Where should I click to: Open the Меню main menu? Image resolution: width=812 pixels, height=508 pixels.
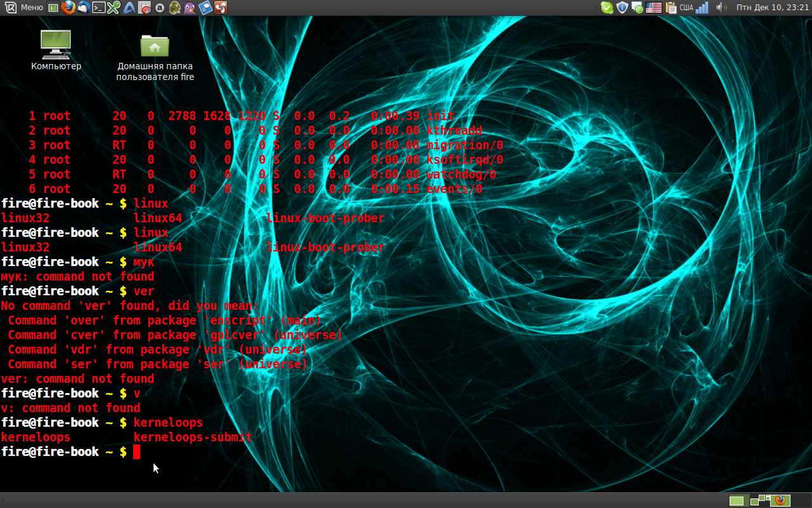(32, 8)
